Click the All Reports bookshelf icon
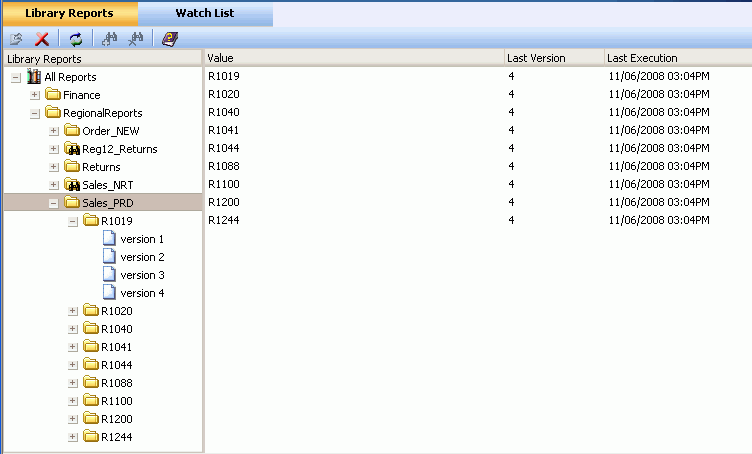Viewport: 752px width, 454px height. tap(34, 76)
